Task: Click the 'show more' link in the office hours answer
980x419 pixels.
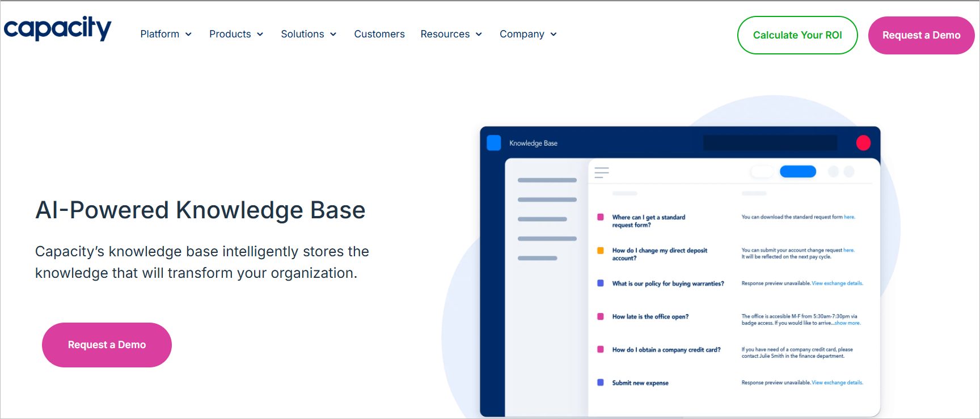Action: (x=847, y=323)
